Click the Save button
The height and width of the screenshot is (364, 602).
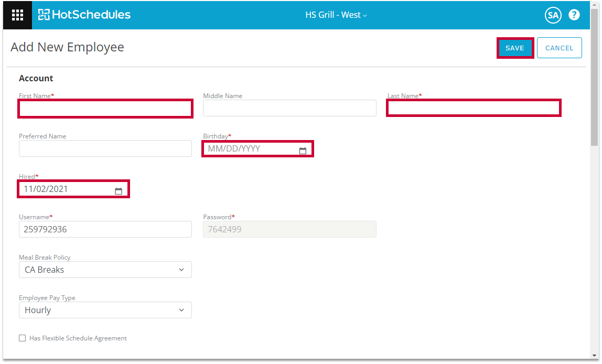coord(515,48)
